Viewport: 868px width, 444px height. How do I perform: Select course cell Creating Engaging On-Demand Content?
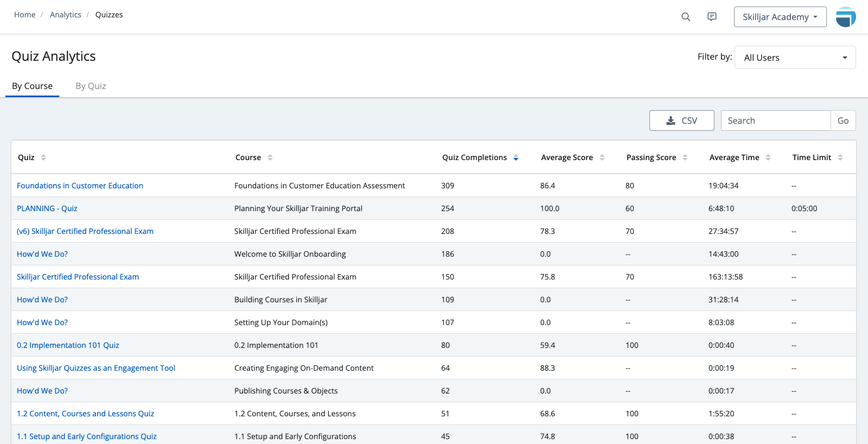(x=304, y=368)
